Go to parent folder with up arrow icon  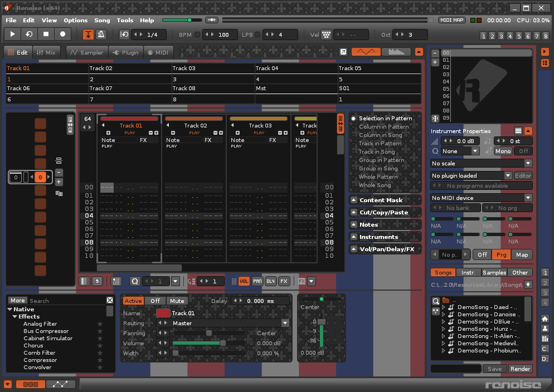[528, 285]
